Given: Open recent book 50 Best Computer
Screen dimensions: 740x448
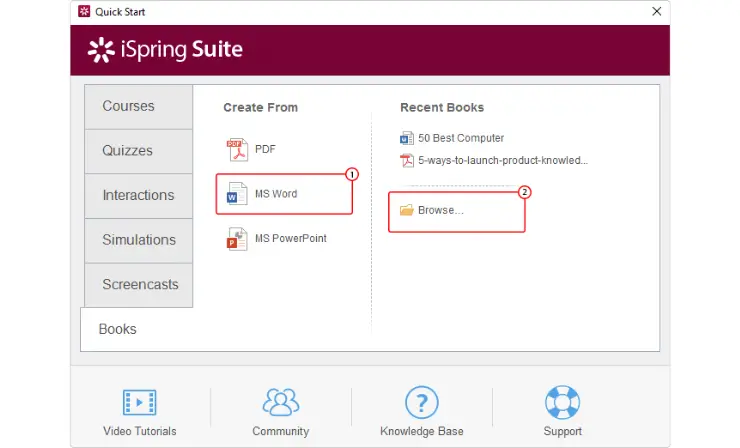Looking at the screenshot, I should (461, 138).
